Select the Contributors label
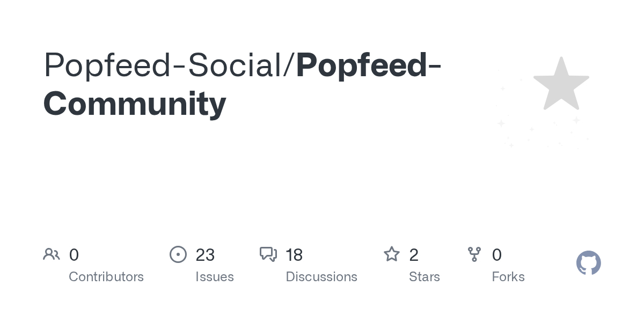The image size is (644, 322). pyautogui.click(x=106, y=277)
